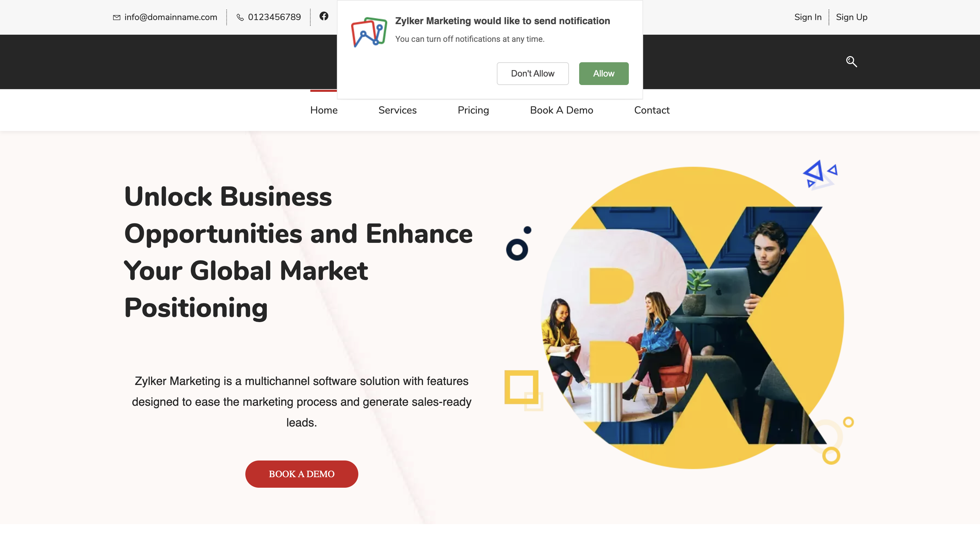Select Book A Demo in navigation
This screenshot has width=980, height=536.
561,110
